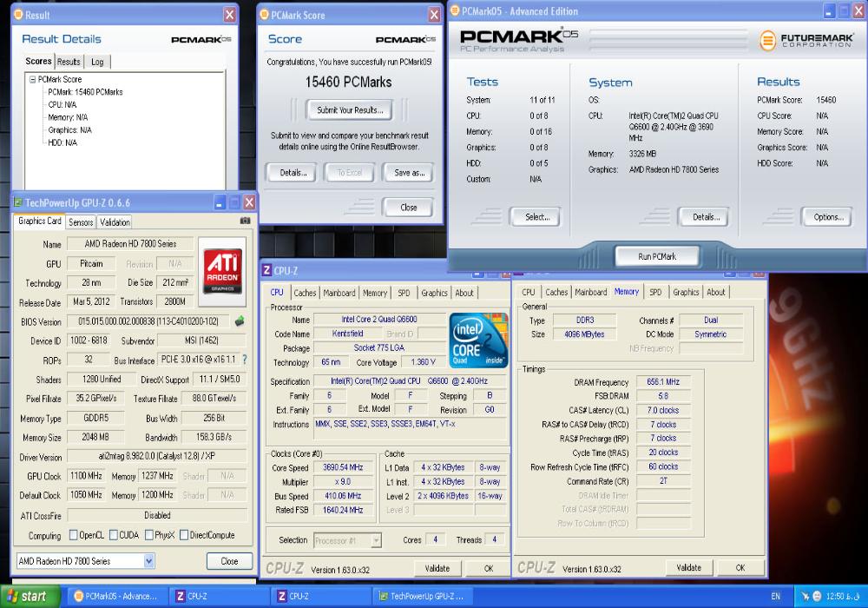Viewport: 868px width, 608px height.
Task: Click the PCMark05 Advanced Edition title icon
Action: [455, 10]
